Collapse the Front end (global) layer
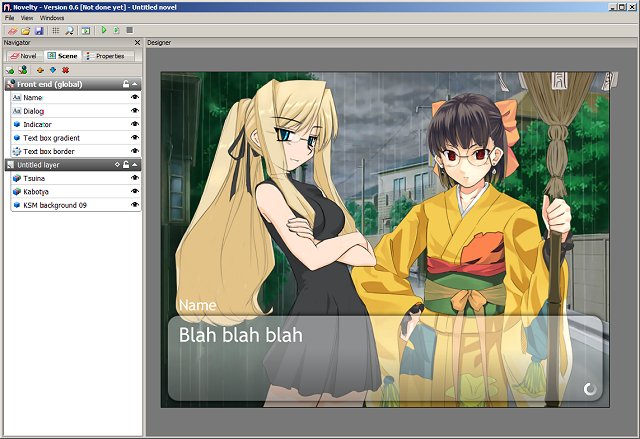640x439 pixels. coord(135,84)
